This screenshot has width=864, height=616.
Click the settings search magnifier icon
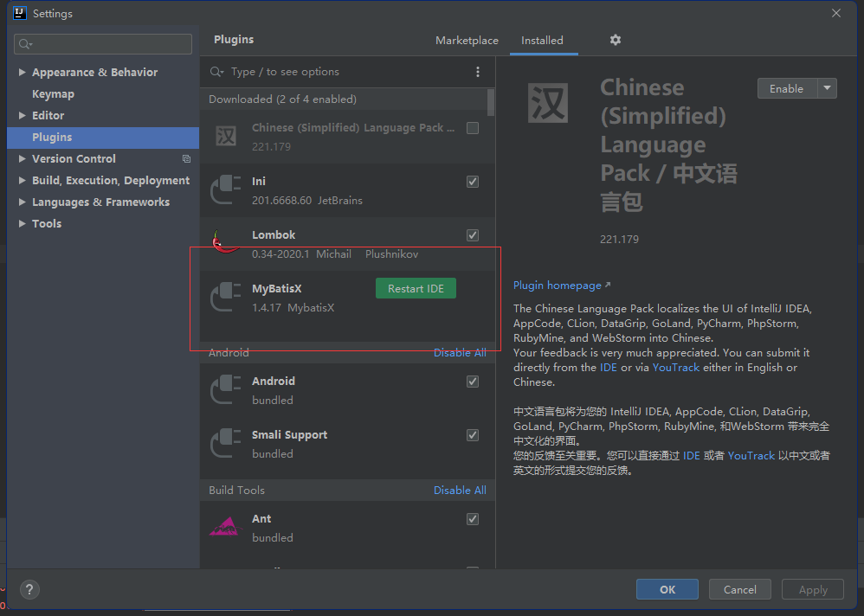25,44
